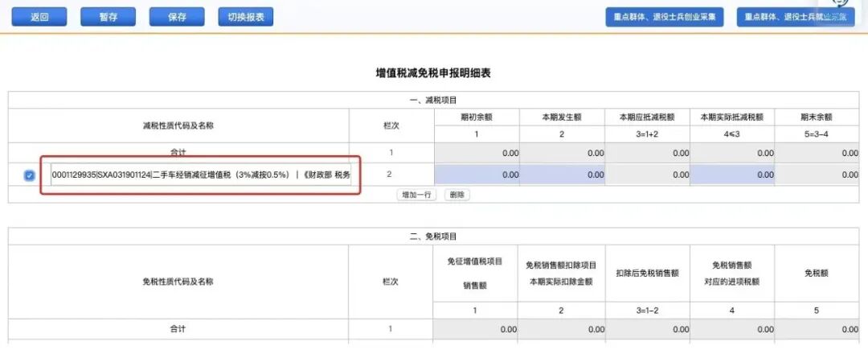
Task: Click the 4≤3 formula cell
Action: coord(732,134)
